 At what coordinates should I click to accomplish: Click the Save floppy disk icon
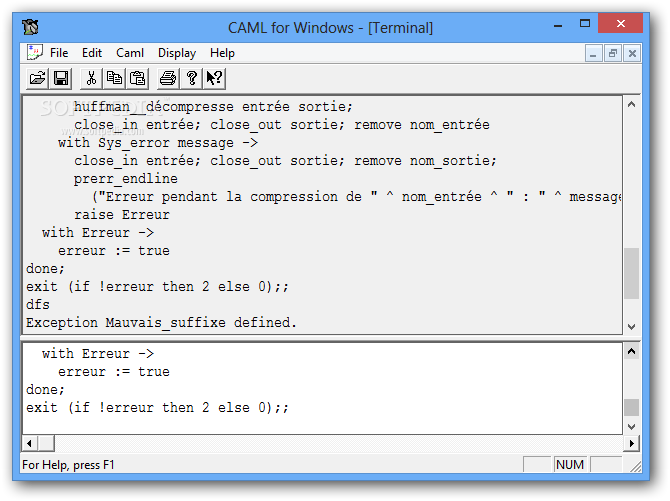click(x=61, y=78)
